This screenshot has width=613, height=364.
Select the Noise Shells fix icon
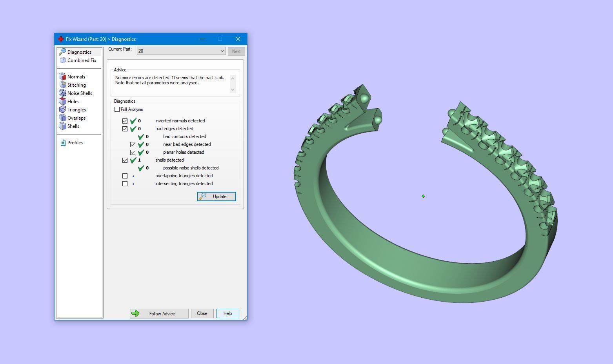[x=62, y=93]
